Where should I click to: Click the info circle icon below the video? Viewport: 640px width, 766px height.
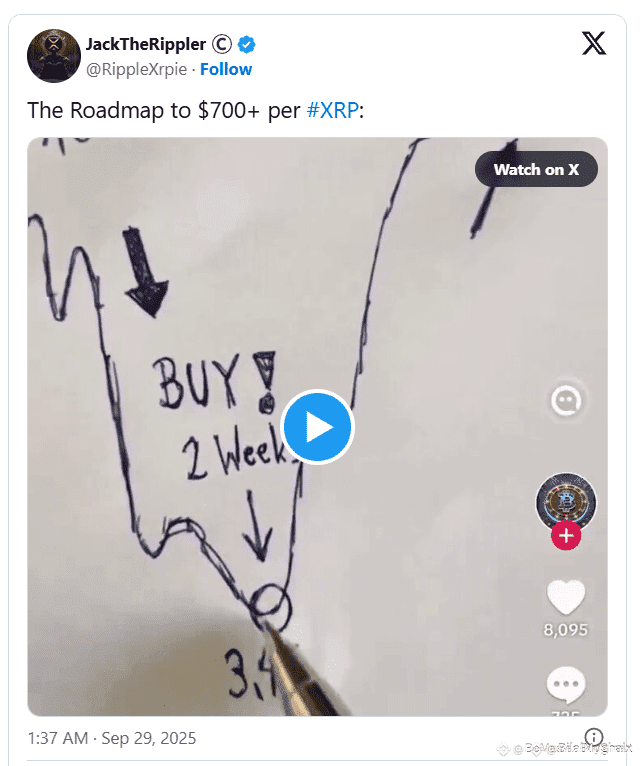pos(594,737)
